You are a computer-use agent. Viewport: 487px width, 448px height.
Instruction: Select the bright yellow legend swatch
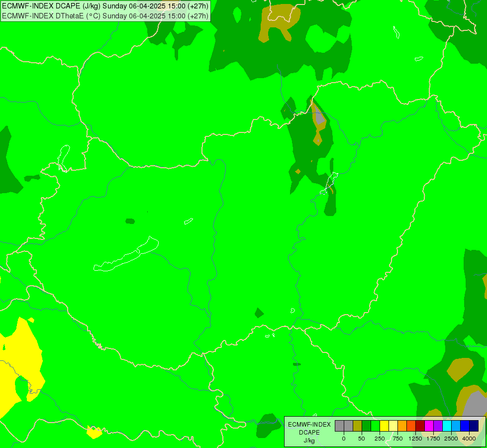385,426
